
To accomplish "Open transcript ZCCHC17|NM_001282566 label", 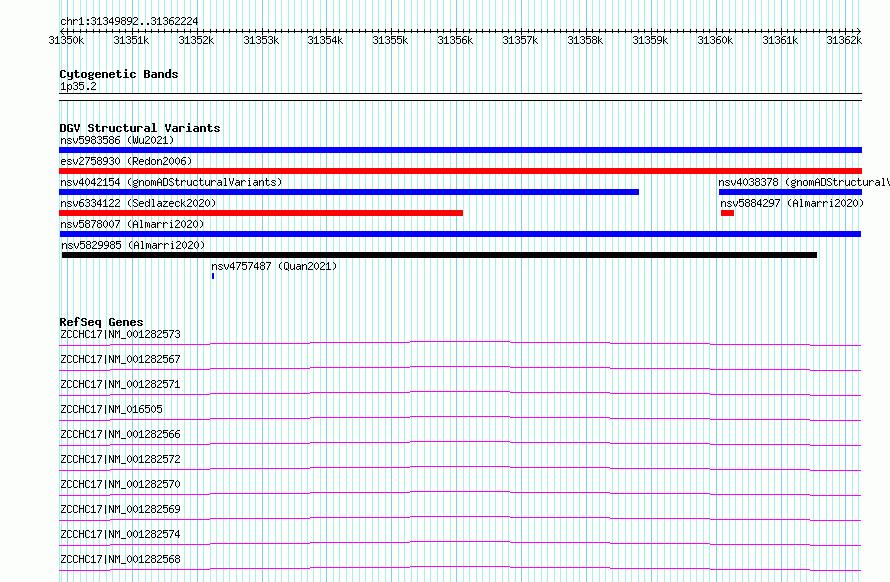I will pos(120,434).
